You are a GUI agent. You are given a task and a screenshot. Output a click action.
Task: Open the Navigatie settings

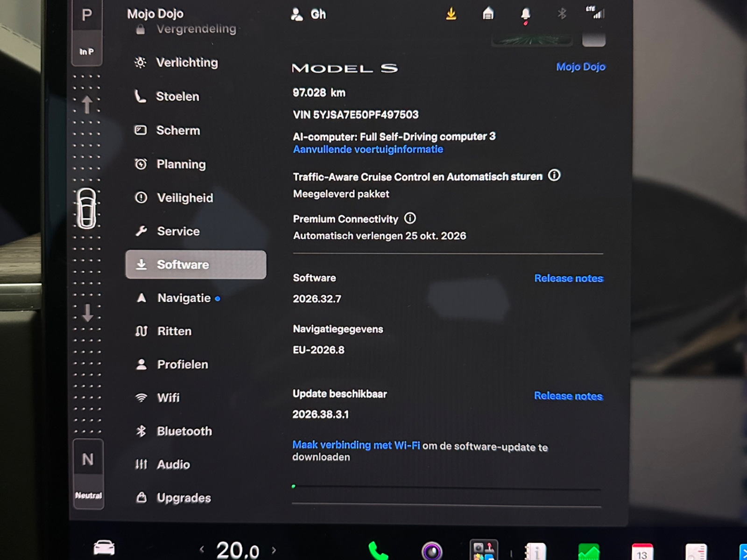coord(177,298)
